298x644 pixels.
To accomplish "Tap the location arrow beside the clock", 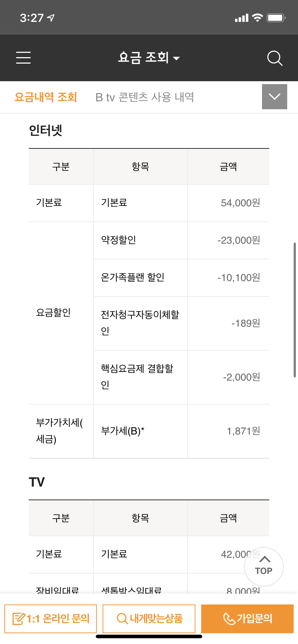I will click(51, 18).
